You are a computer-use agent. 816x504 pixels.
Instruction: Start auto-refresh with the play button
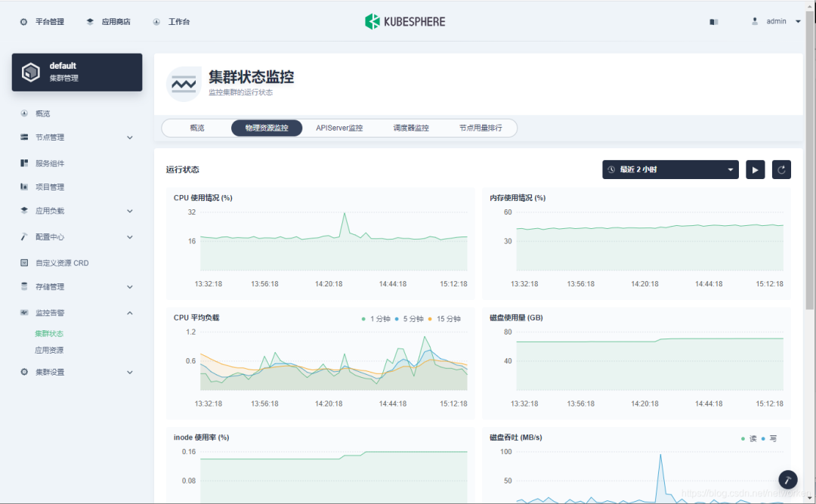coord(755,169)
